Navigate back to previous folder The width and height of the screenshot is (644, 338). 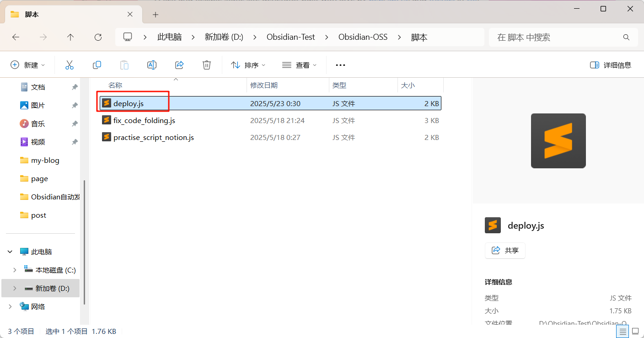(x=16, y=37)
